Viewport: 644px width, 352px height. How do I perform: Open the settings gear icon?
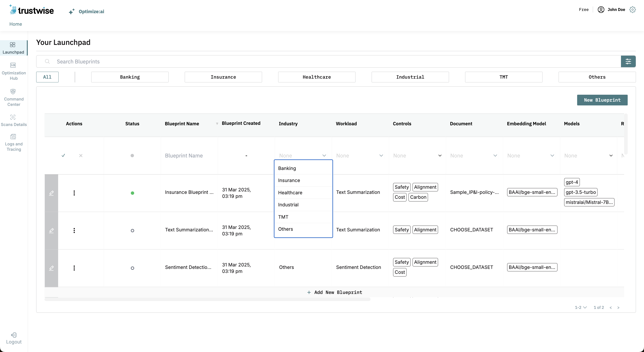633,10
